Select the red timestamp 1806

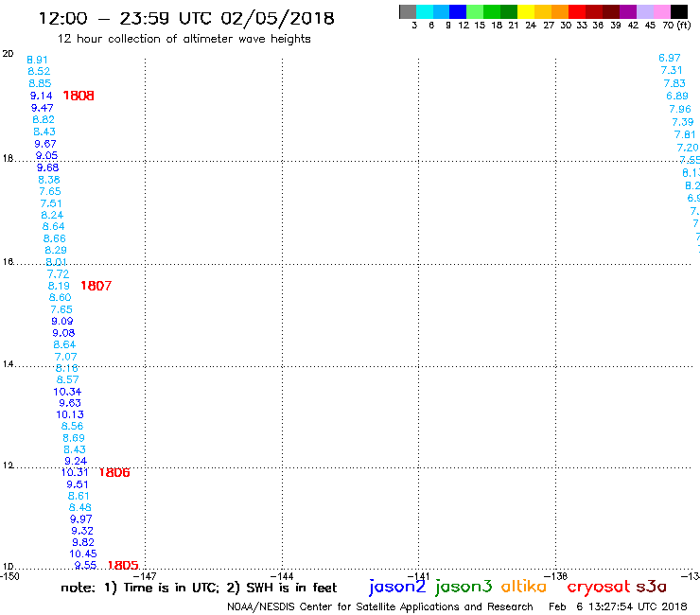(114, 472)
